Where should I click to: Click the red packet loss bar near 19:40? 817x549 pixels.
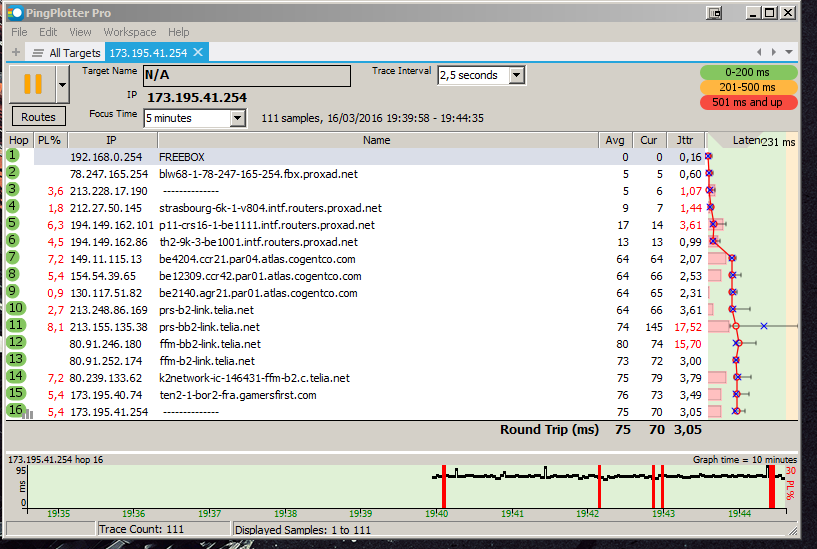(x=444, y=486)
